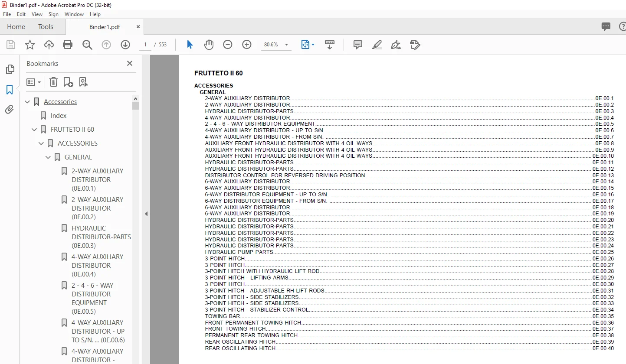The height and width of the screenshot is (364, 626).
Task: Open the View menu
Action: click(37, 14)
